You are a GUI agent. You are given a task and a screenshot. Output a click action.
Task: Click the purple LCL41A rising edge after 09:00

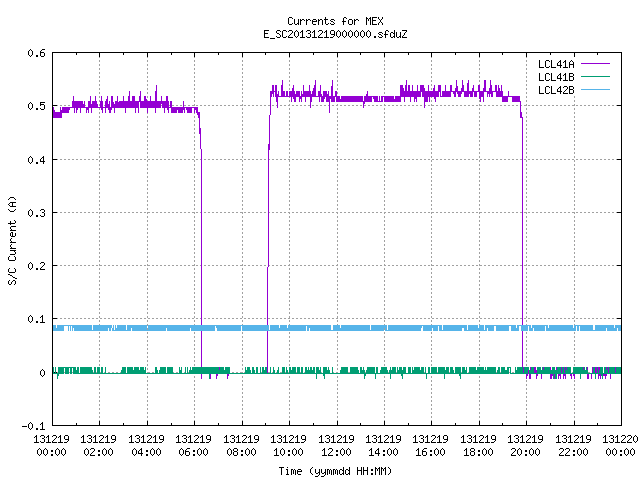(268, 233)
